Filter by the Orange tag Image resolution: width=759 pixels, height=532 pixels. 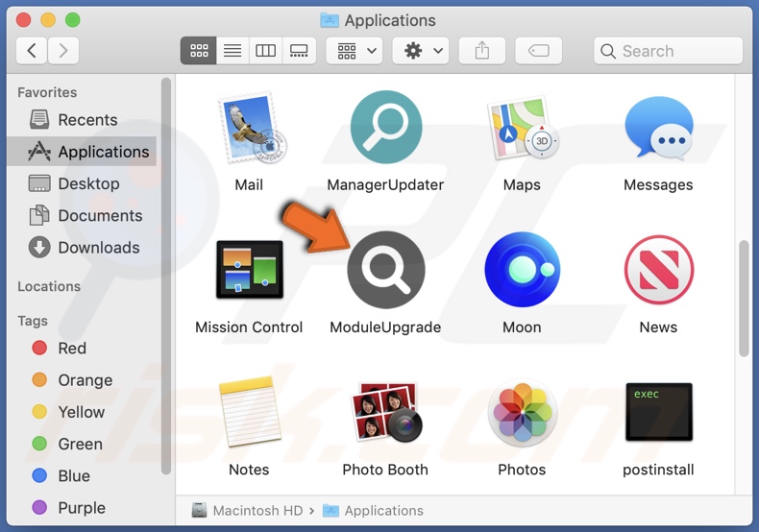point(82,379)
